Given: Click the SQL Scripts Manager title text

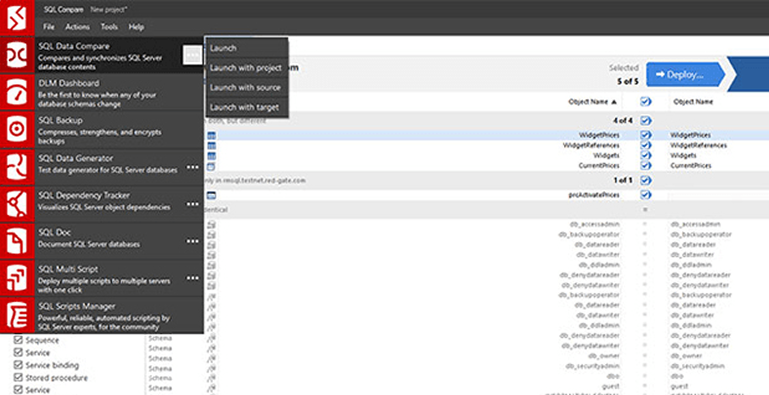Looking at the screenshot, I should click(x=77, y=306).
